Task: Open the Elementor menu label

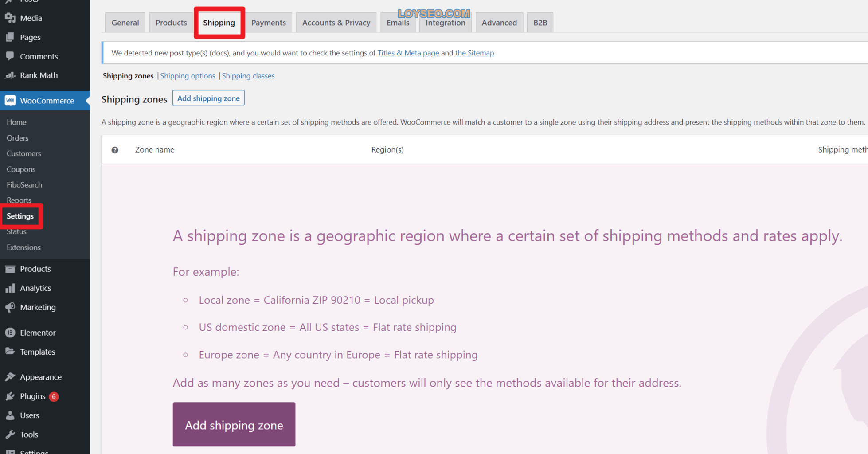Action: [38, 332]
